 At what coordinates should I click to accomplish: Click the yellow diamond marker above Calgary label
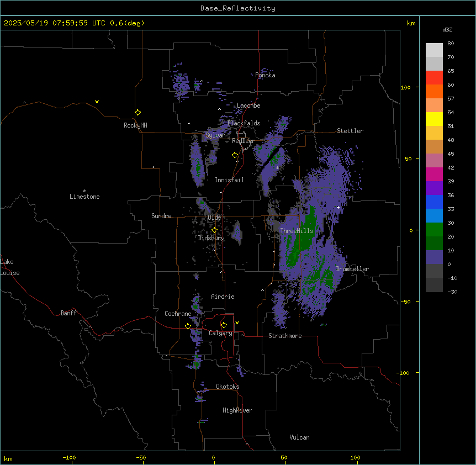coord(224,325)
